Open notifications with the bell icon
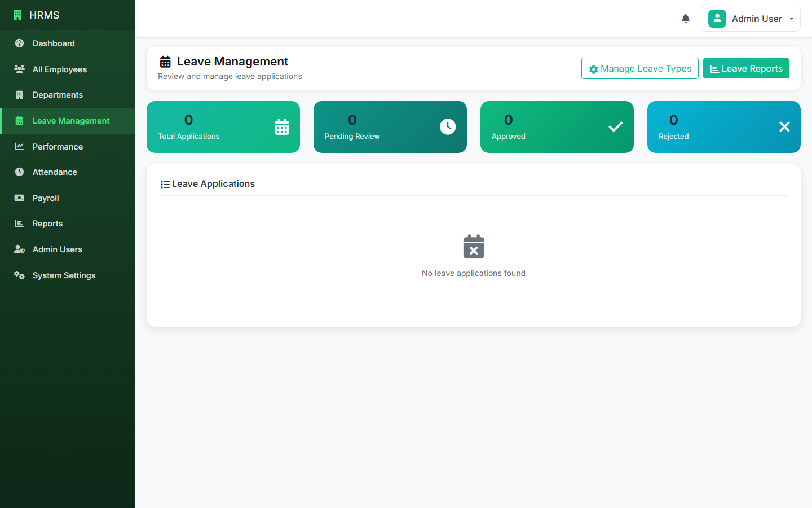Image resolution: width=812 pixels, height=508 pixels. (686, 19)
